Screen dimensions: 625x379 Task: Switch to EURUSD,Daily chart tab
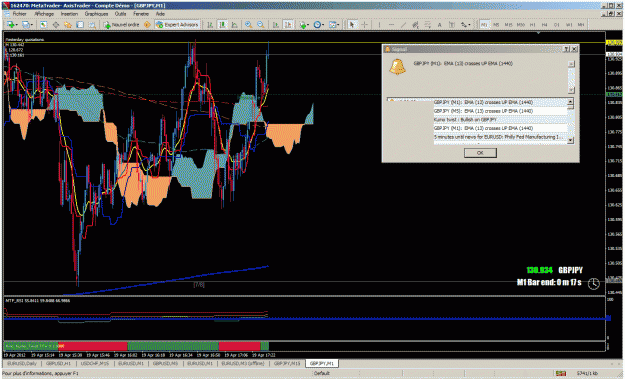(22, 363)
